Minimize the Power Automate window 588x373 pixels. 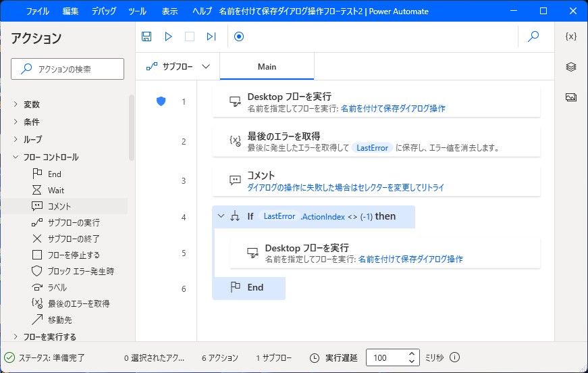514,11
